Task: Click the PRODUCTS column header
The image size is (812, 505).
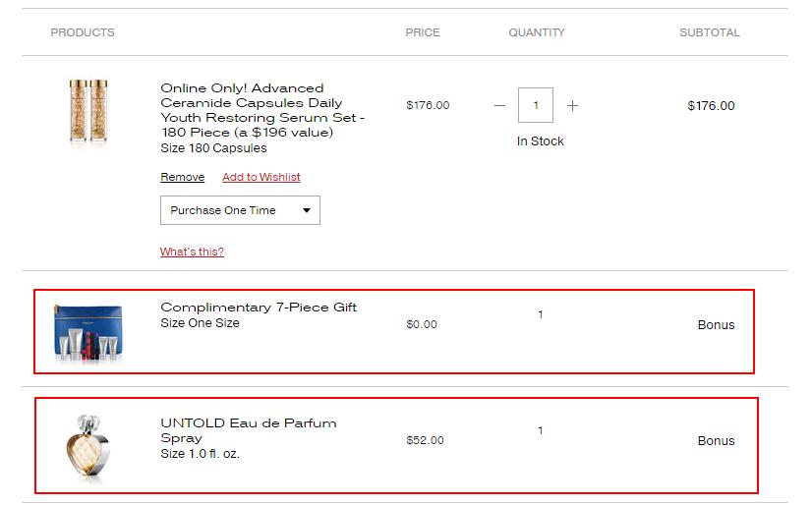Action: coord(83,32)
